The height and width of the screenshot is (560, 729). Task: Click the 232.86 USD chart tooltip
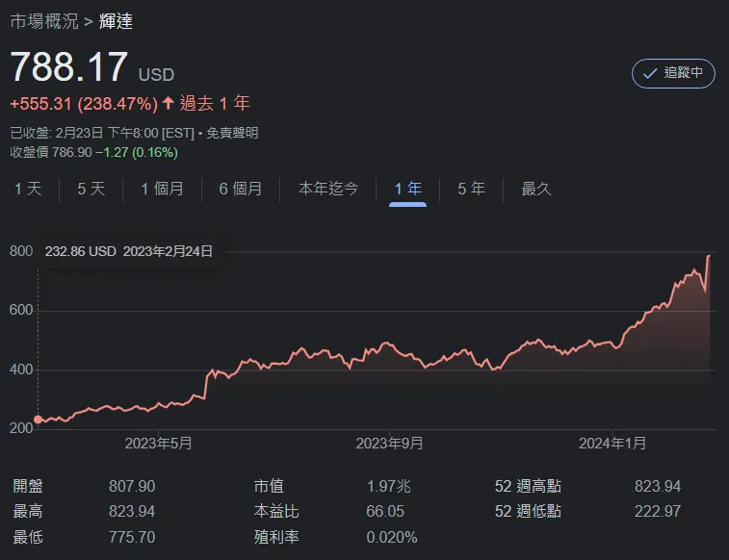coord(129,251)
